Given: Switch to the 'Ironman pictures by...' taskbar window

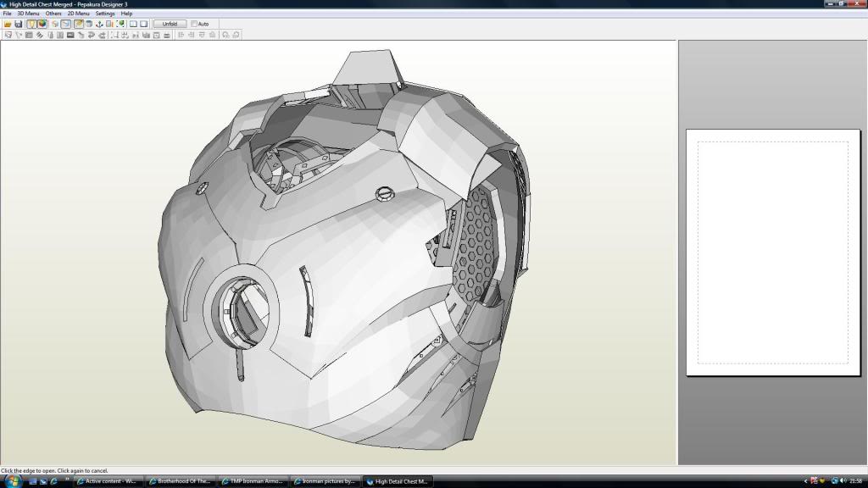Looking at the screenshot, I should 326,481.
